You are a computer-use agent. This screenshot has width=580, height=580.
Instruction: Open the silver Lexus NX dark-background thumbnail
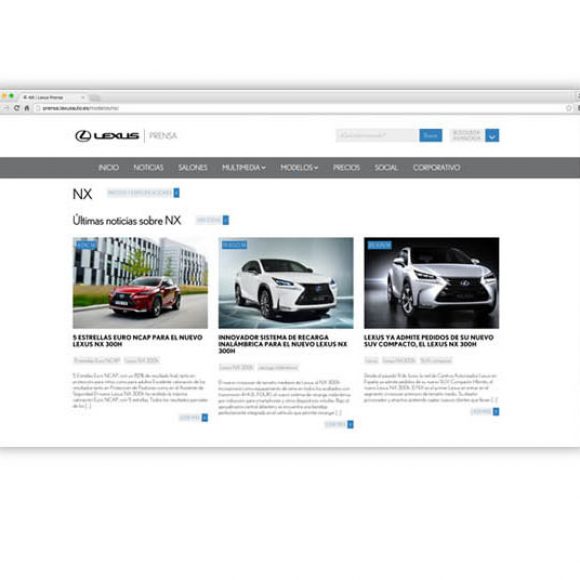click(x=431, y=283)
